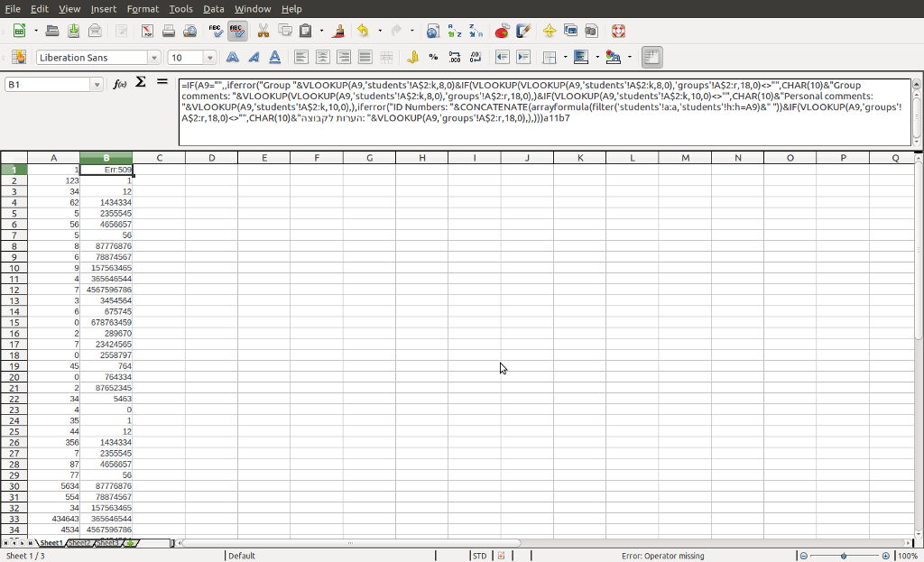
Task: Expand the font name dropdown
Action: pos(153,58)
